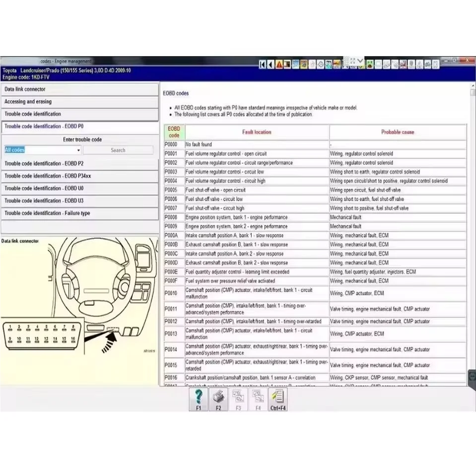Open the All codes dropdown

point(78,149)
